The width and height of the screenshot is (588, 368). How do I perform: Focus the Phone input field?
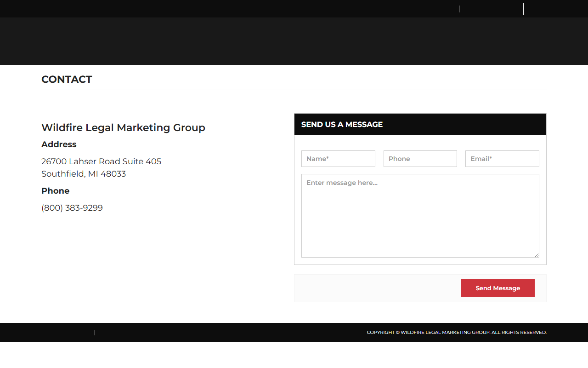click(420, 159)
